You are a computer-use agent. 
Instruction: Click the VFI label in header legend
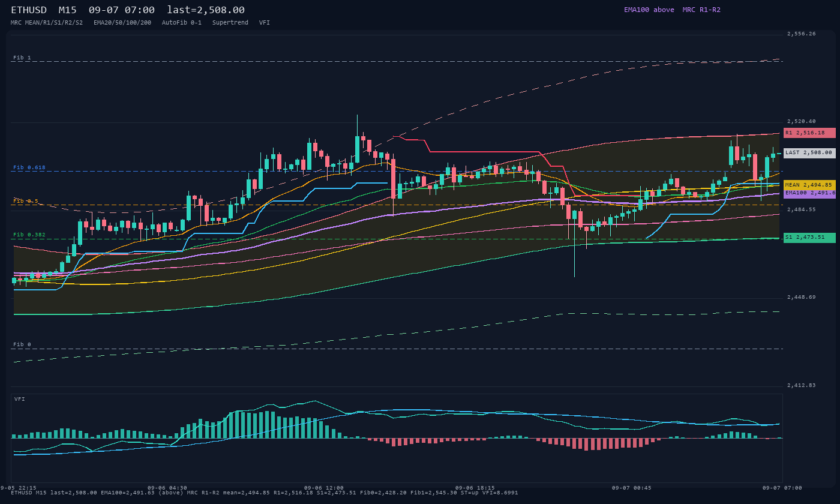coord(265,23)
